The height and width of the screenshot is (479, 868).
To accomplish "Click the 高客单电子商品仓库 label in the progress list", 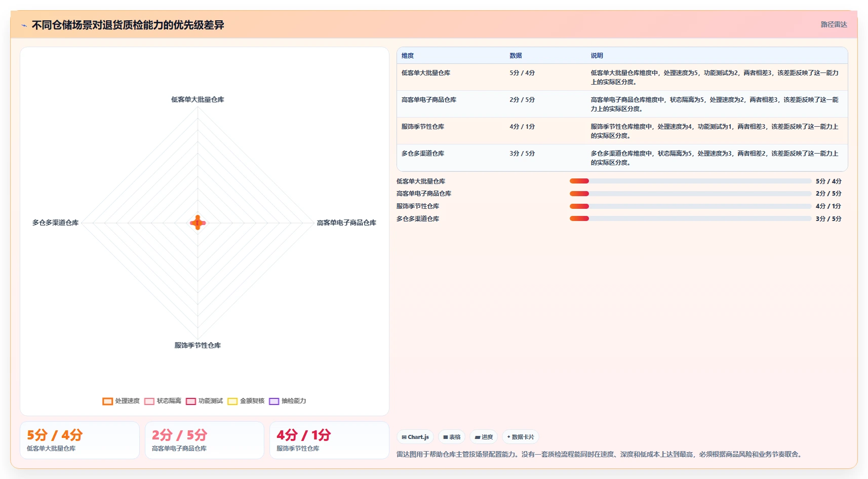I will tap(424, 194).
